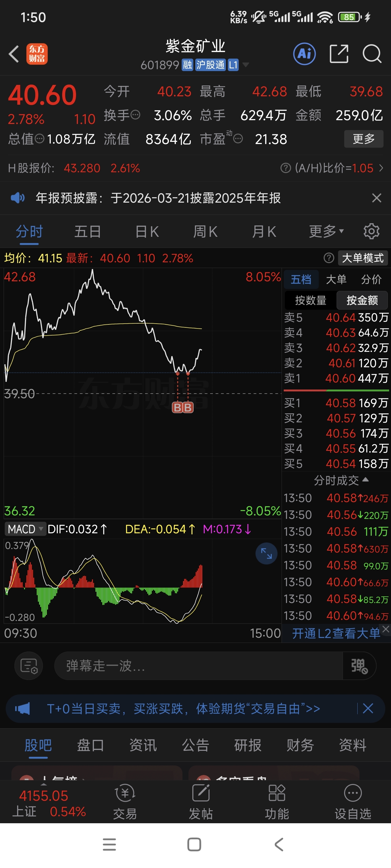Tap the BB trade markers on chart
This screenshot has height=868, width=391.
click(182, 407)
